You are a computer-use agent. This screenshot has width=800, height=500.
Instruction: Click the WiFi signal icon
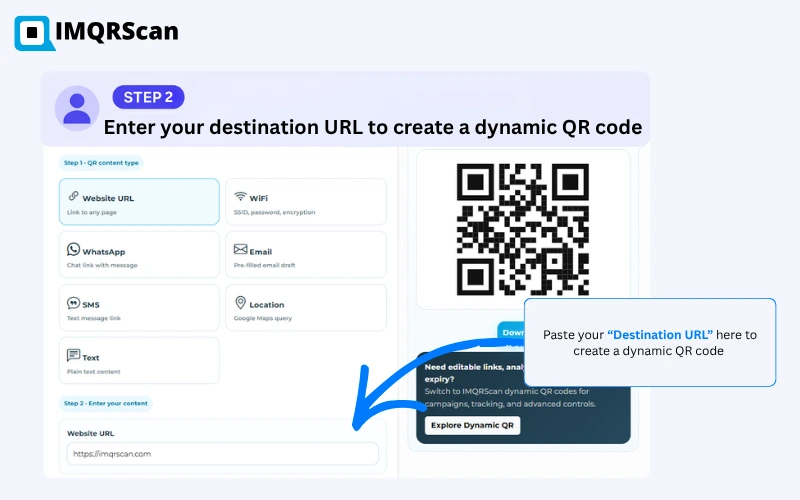(x=240, y=196)
